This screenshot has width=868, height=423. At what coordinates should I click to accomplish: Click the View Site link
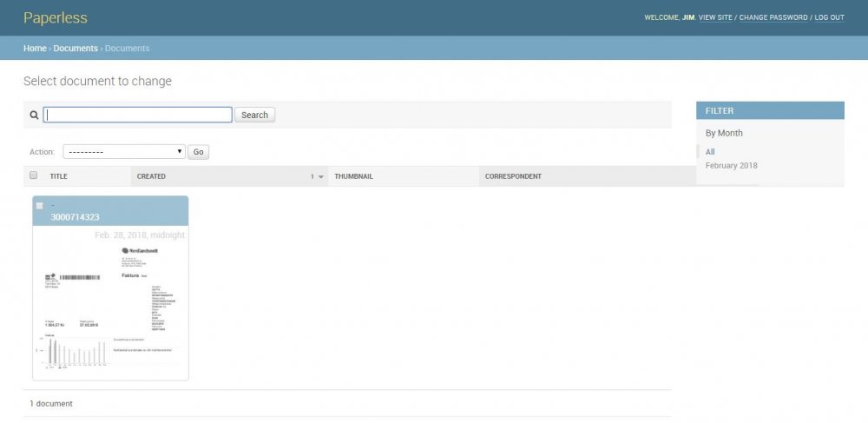715,17
